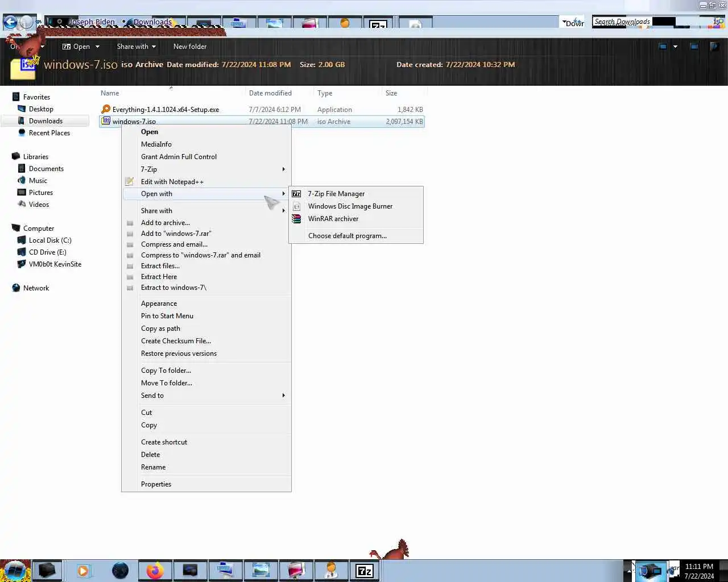Choose Windows Disc Image Burner
Viewport: 728px width, 582px height.
pyautogui.click(x=350, y=206)
